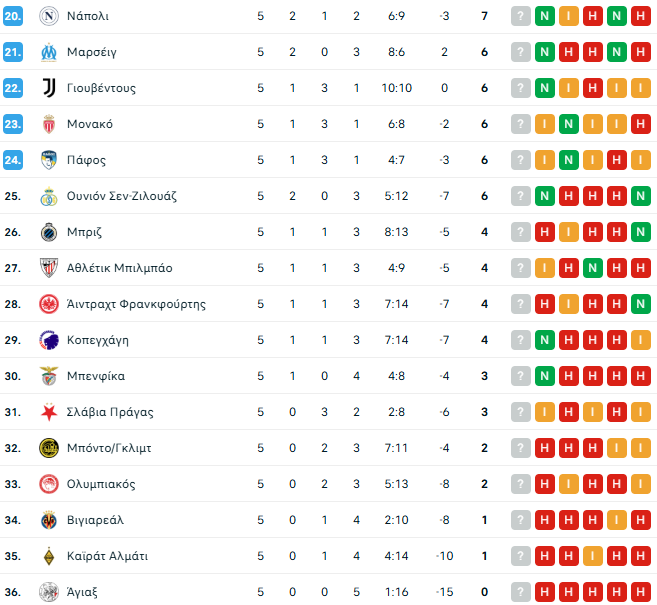Click the red 'H' form badge in Πάφος row

(617, 160)
